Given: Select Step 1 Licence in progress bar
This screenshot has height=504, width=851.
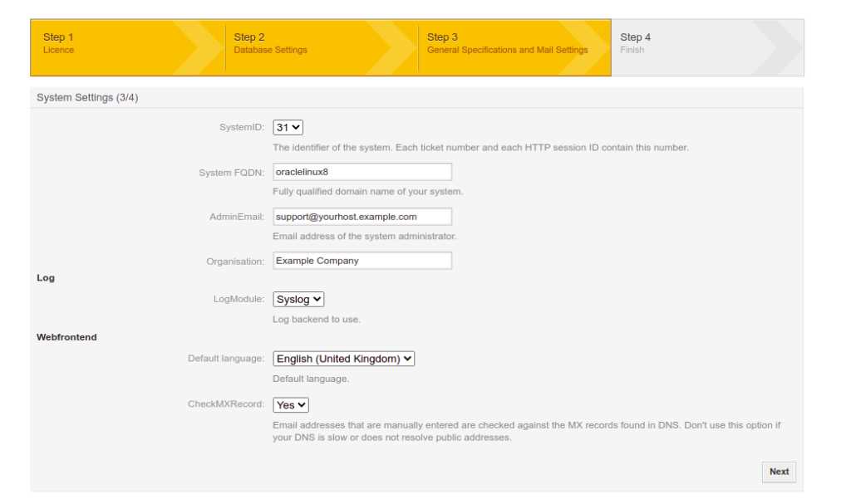Looking at the screenshot, I should pos(127,47).
